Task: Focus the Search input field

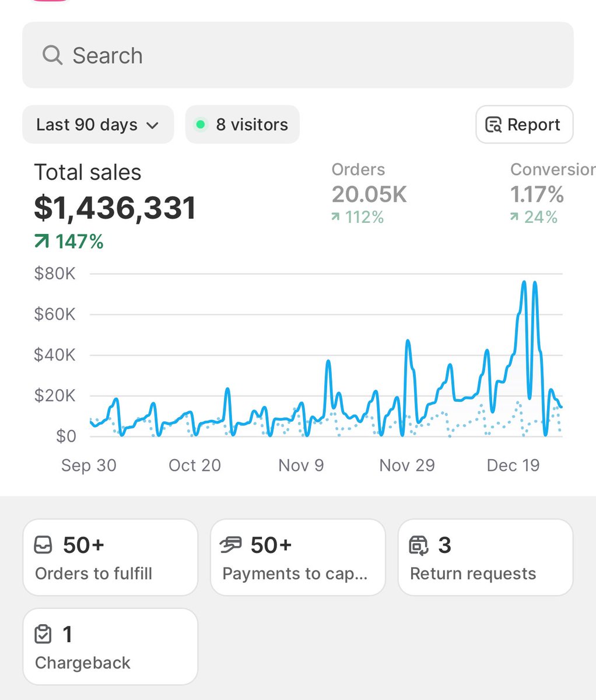Action: coord(297,55)
